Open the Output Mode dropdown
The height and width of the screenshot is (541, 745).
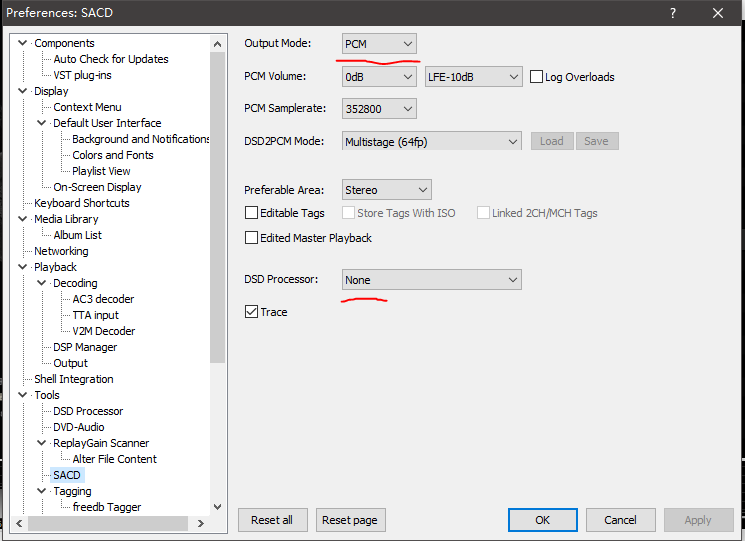(x=379, y=44)
